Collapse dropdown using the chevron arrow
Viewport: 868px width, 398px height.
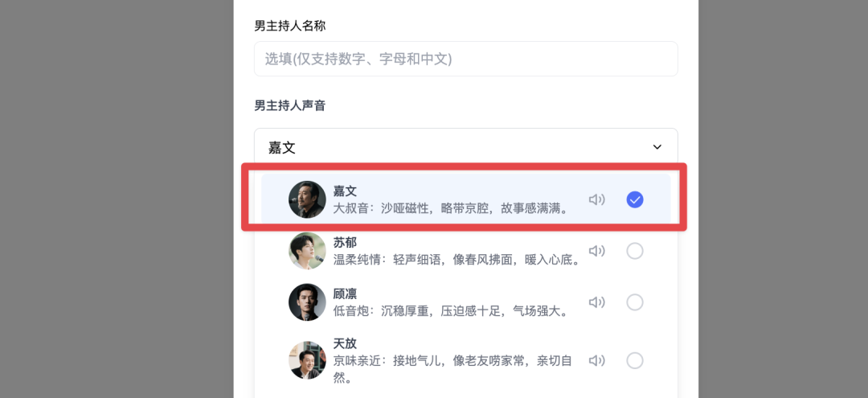click(657, 147)
